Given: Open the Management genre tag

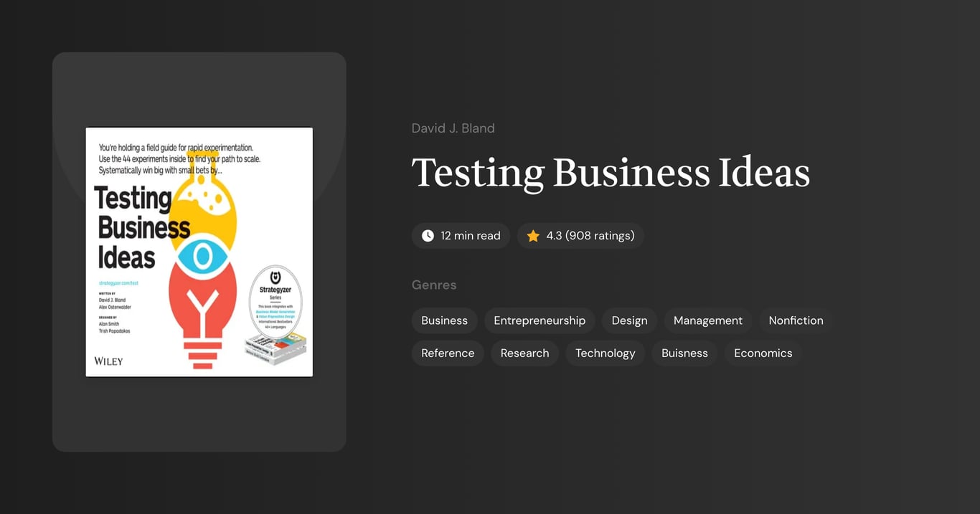Looking at the screenshot, I should pyautogui.click(x=707, y=320).
